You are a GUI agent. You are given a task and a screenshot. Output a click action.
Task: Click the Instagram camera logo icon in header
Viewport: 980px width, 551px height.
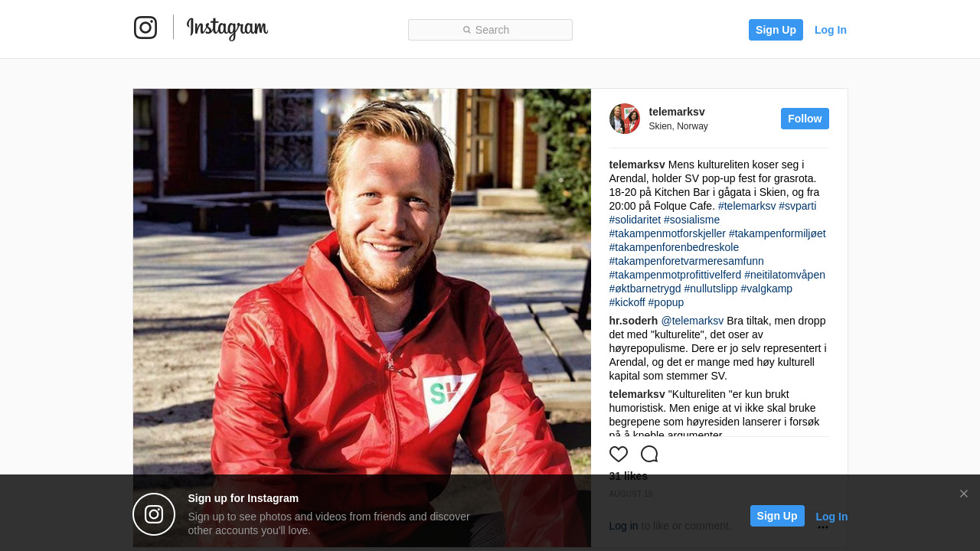(x=145, y=28)
